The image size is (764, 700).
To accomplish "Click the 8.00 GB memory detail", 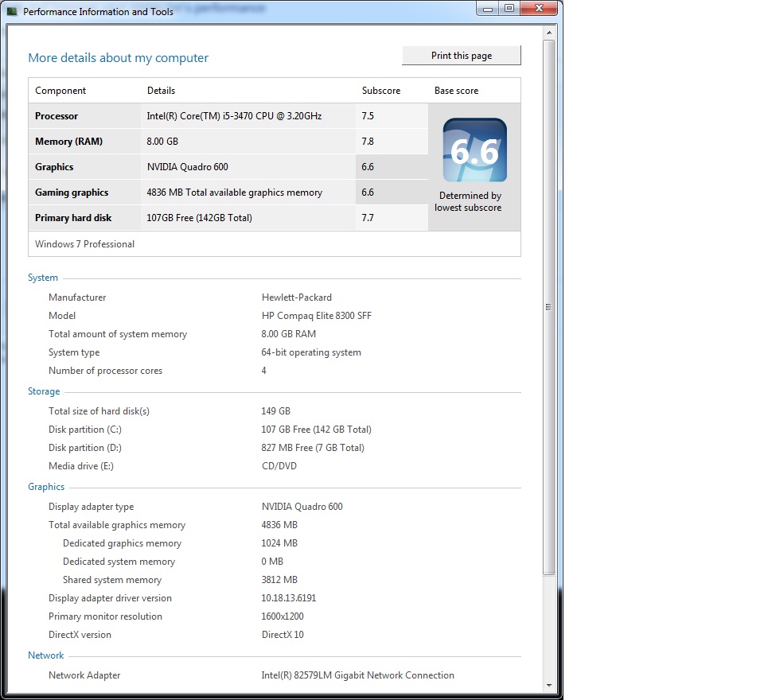I will click(x=162, y=142).
